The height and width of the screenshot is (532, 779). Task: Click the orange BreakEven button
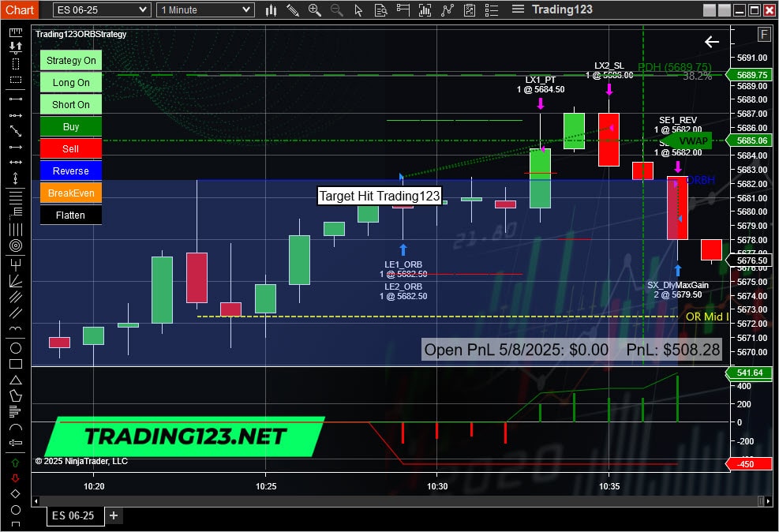tap(70, 193)
